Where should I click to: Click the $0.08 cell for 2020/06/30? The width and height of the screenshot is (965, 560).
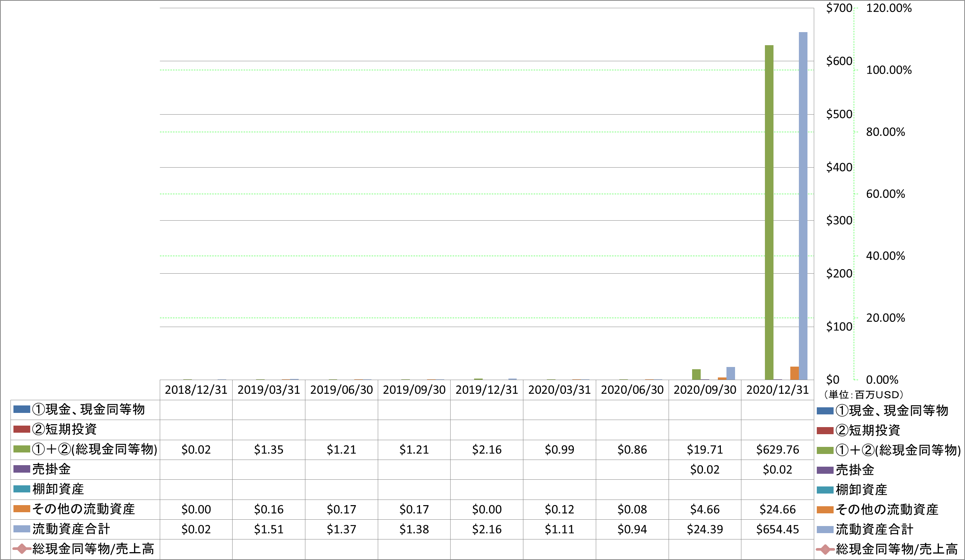click(632, 510)
